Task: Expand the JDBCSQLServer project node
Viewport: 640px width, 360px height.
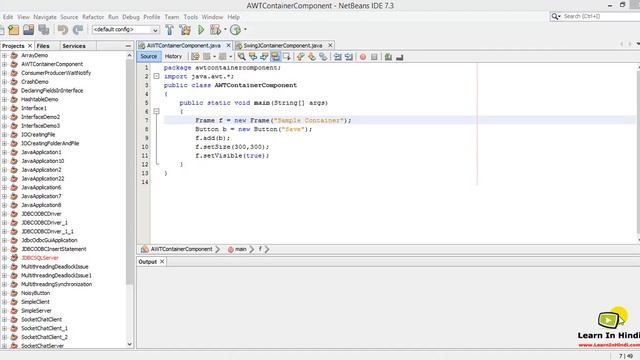Action: tap(4, 258)
